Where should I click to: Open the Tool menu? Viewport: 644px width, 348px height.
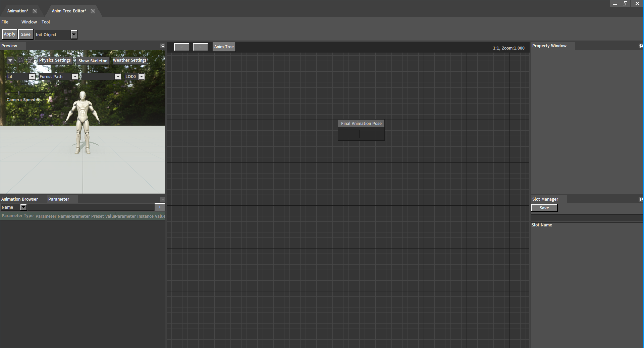46,22
